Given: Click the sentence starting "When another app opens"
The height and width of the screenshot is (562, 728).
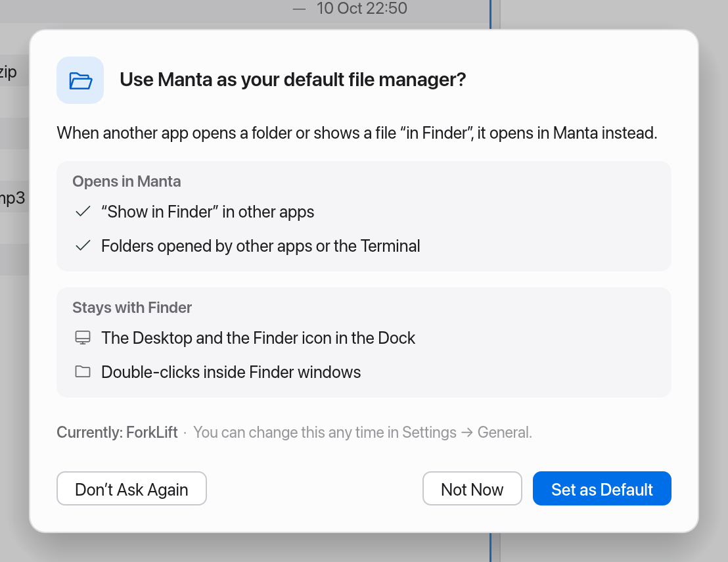Looking at the screenshot, I should (x=357, y=133).
